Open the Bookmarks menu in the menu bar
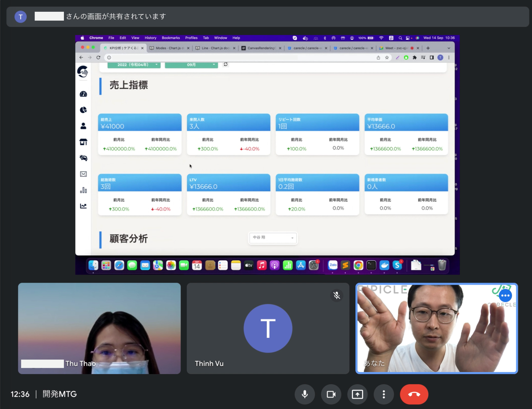This screenshot has width=532, height=409. point(171,38)
